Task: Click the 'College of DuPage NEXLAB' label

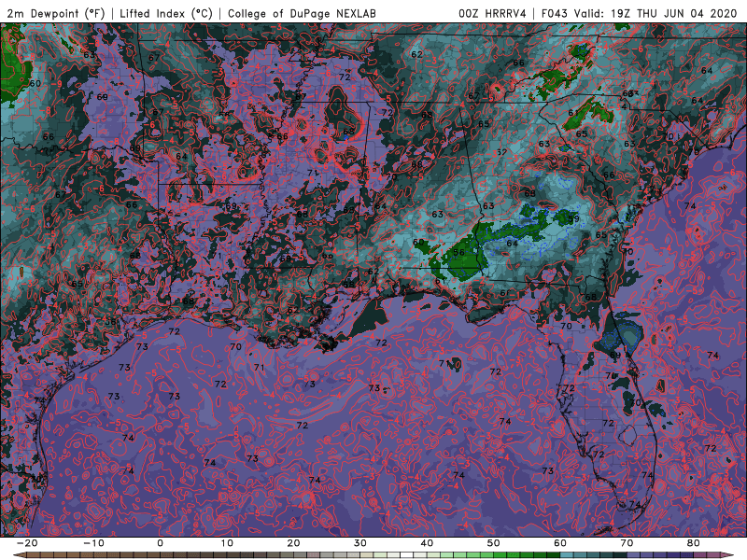Action: coord(302,13)
